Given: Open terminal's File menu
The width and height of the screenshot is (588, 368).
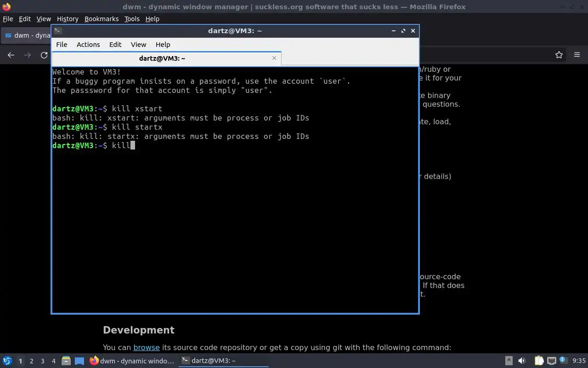Looking at the screenshot, I should (x=62, y=45).
